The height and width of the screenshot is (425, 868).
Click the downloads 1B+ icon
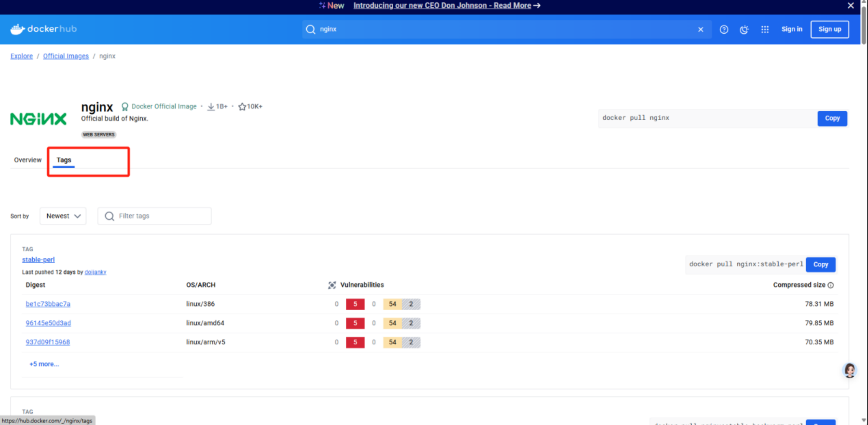click(x=211, y=107)
